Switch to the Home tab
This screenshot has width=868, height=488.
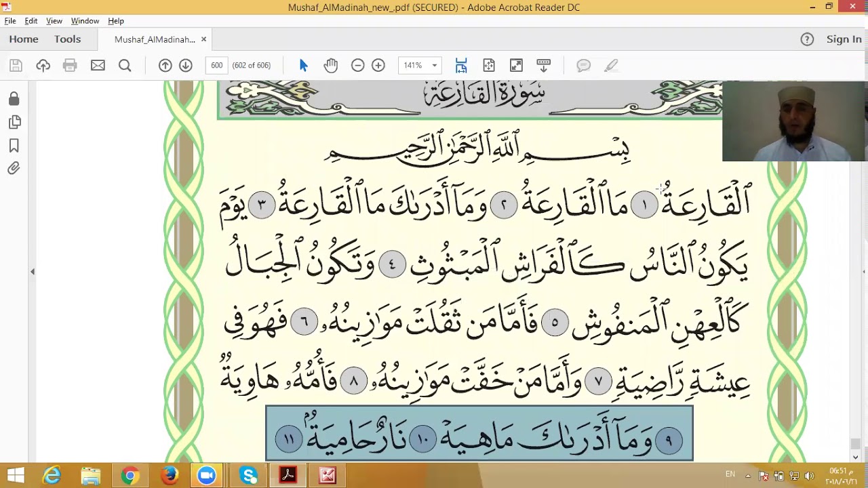tap(24, 39)
